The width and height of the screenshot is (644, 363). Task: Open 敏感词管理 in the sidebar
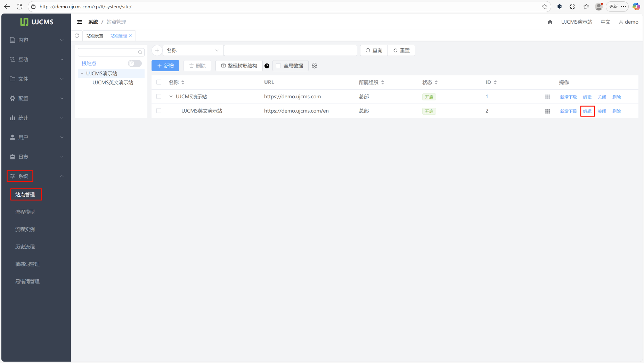[27, 264]
